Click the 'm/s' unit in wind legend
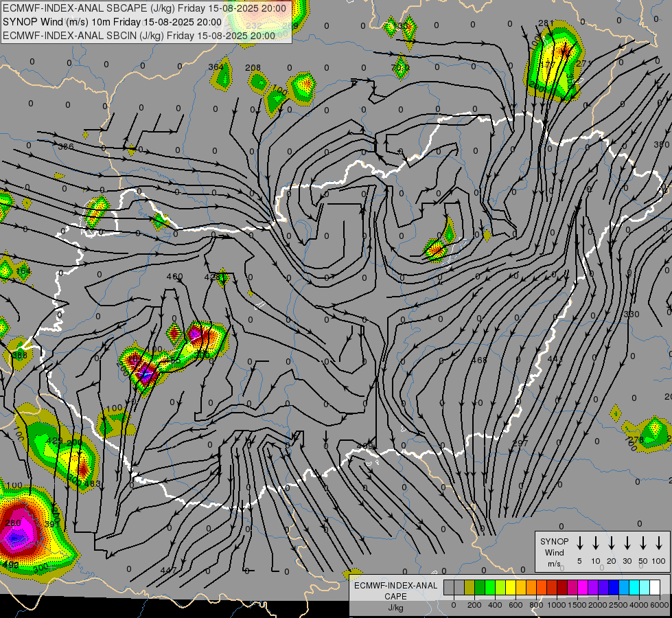The width and height of the screenshot is (672, 618). click(554, 564)
